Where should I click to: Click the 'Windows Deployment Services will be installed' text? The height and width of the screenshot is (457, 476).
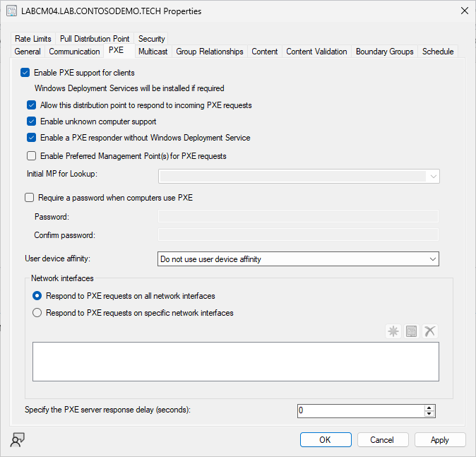(129, 88)
